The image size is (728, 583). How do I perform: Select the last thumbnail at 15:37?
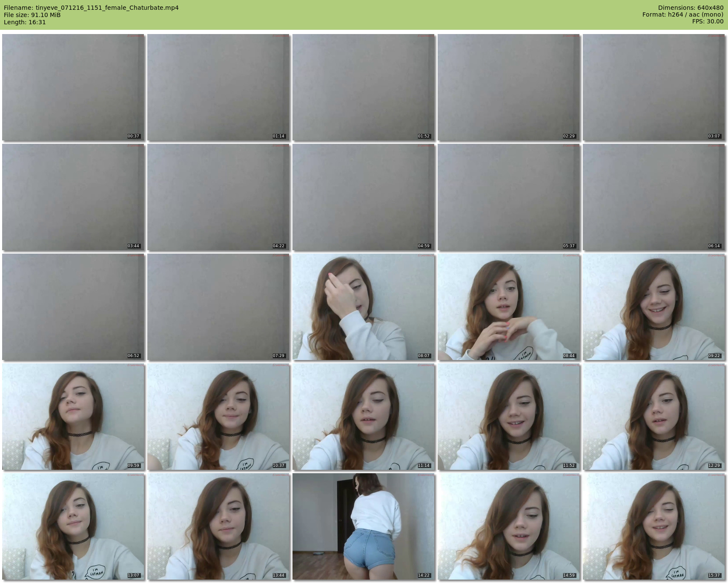[654, 526]
